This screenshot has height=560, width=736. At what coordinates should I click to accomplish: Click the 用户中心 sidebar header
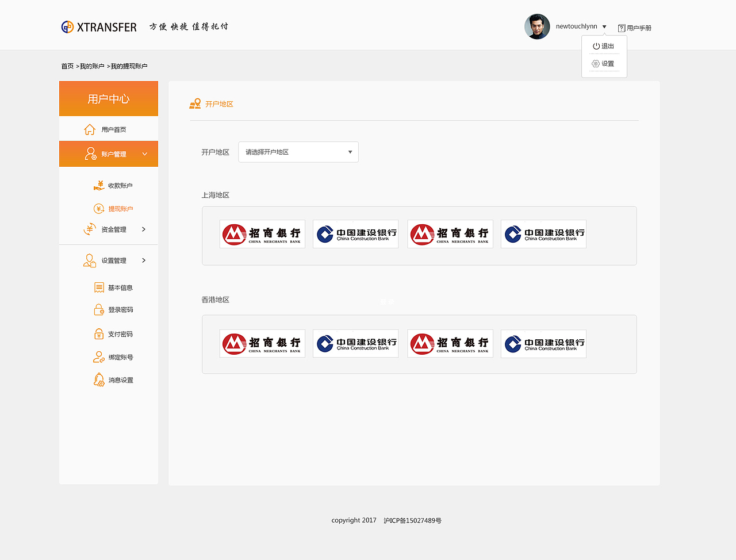point(109,99)
